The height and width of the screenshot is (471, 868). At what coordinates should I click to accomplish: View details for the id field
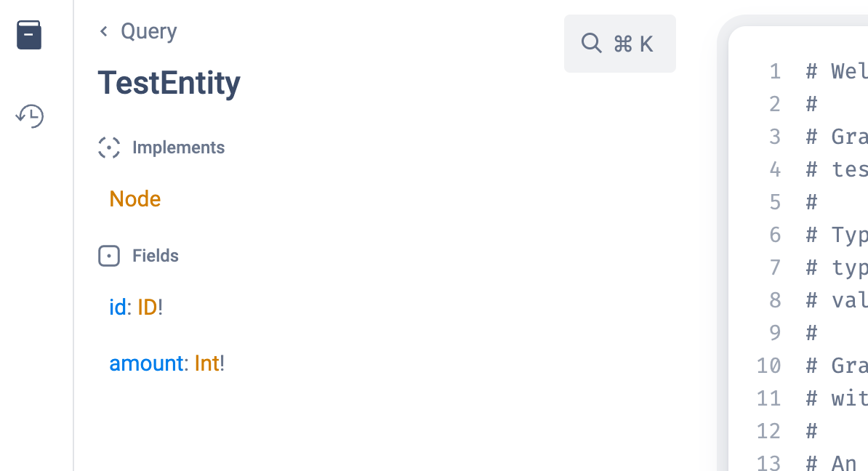coord(117,307)
